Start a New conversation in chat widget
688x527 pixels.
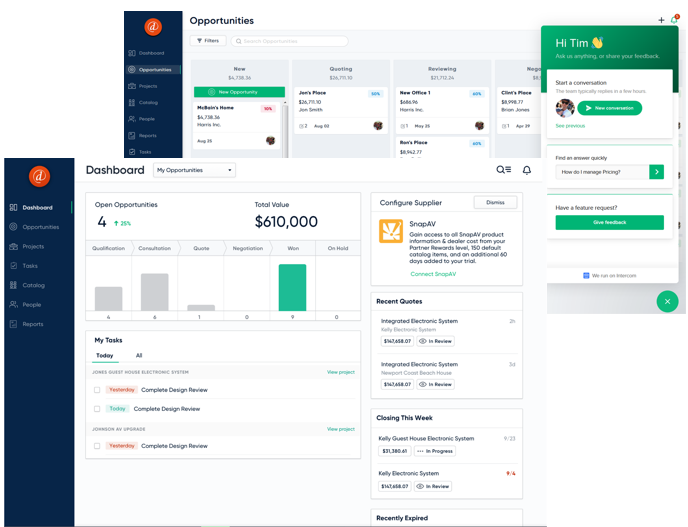click(609, 108)
